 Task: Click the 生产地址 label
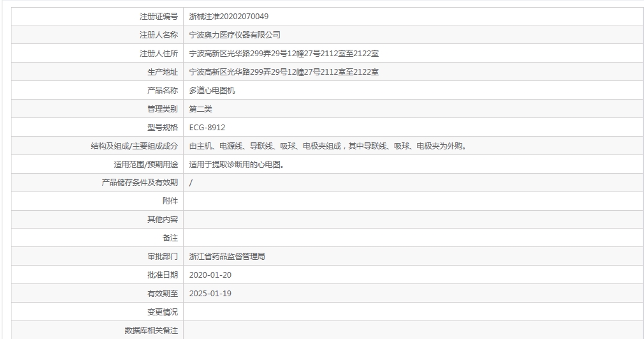point(163,72)
